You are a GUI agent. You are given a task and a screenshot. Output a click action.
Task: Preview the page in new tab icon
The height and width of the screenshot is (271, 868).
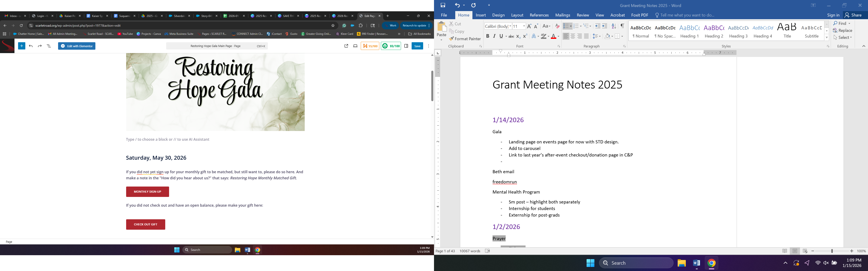coord(346,46)
